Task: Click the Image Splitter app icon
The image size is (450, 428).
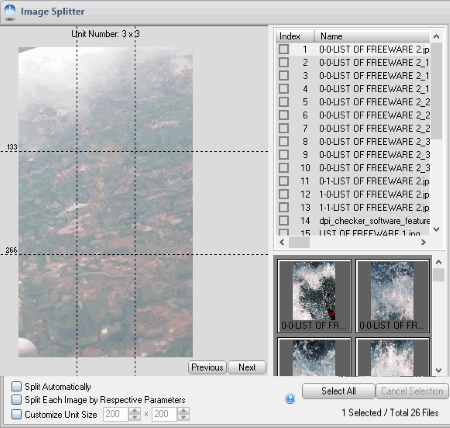Action: pyautogui.click(x=10, y=11)
